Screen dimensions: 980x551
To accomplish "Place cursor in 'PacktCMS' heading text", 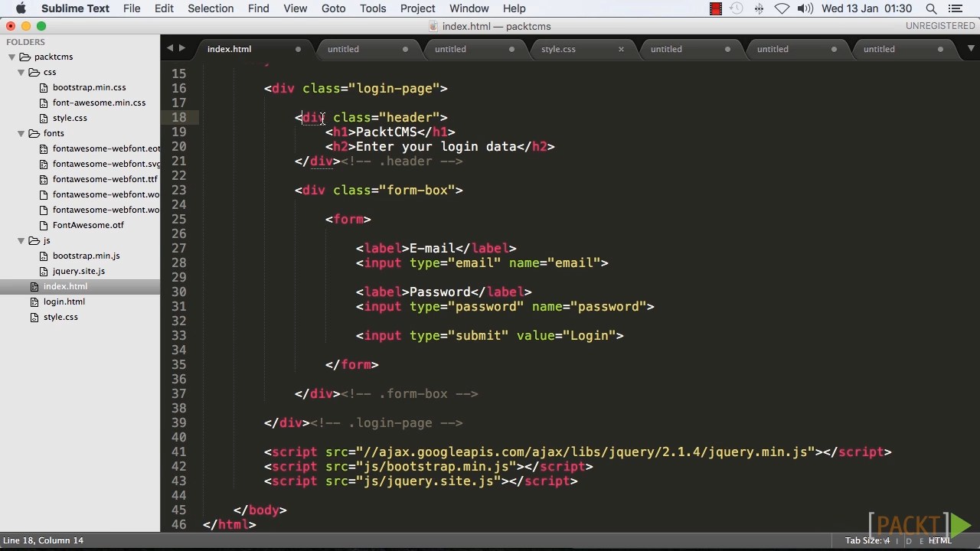I will (x=387, y=132).
